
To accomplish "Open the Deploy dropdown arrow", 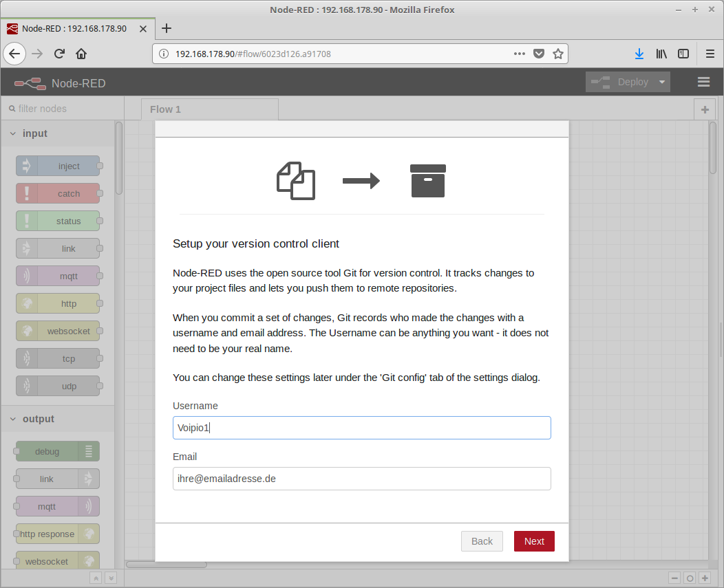I will pos(662,82).
